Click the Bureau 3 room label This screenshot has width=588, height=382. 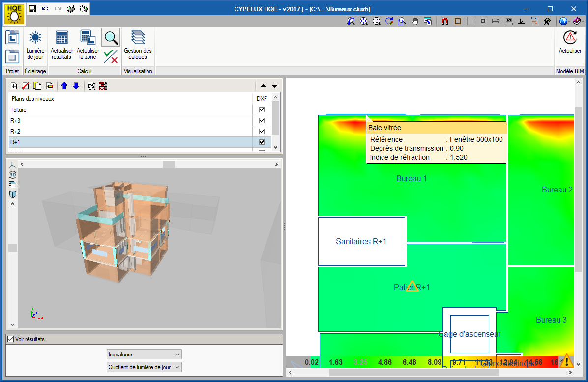coord(551,320)
